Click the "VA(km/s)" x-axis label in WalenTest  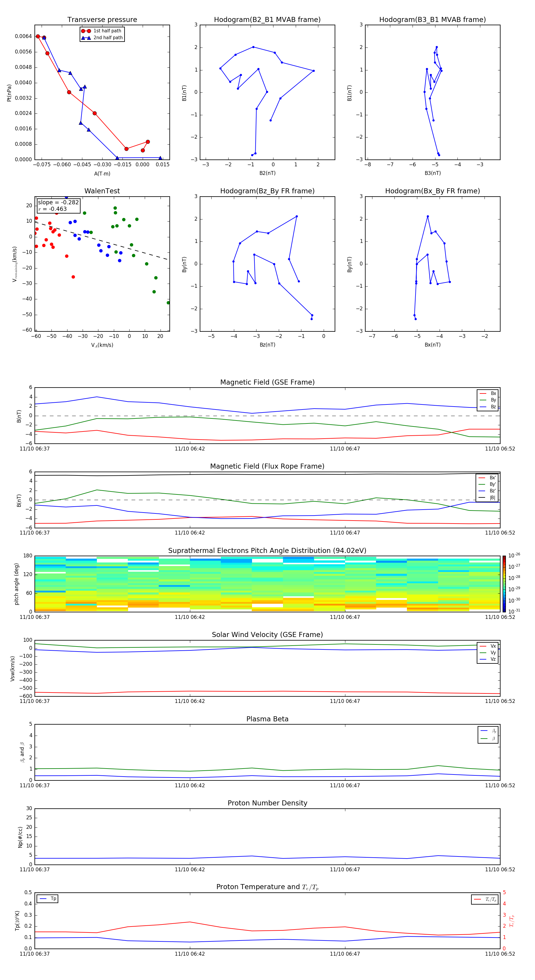[x=102, y=345]
